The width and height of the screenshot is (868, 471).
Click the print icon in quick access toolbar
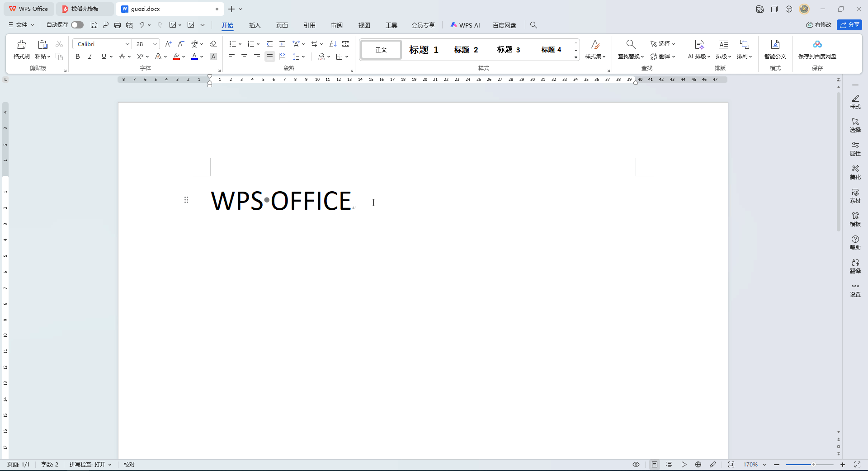pyautogui.click(x=118, y=25)
